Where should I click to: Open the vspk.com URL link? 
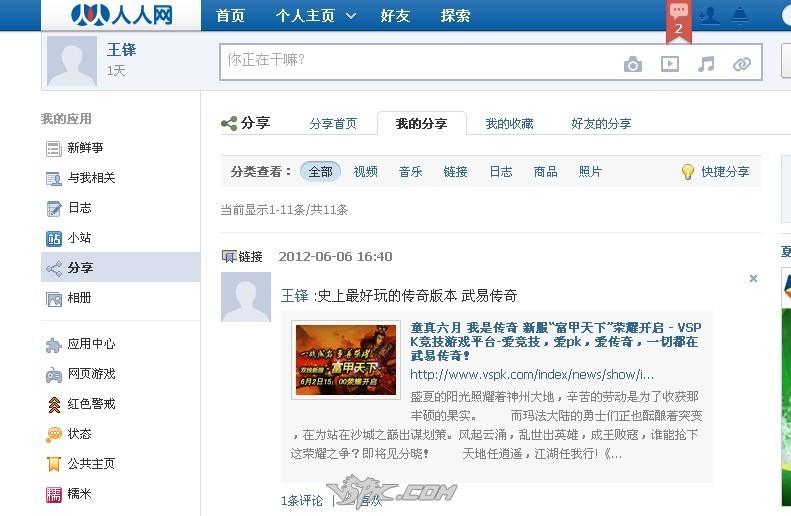click(532, 375)
